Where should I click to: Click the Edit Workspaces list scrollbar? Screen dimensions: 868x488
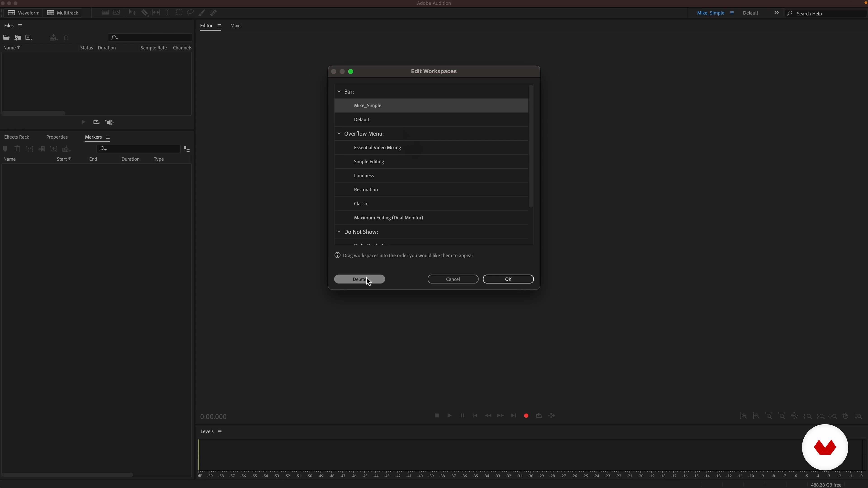click(531, 146)
